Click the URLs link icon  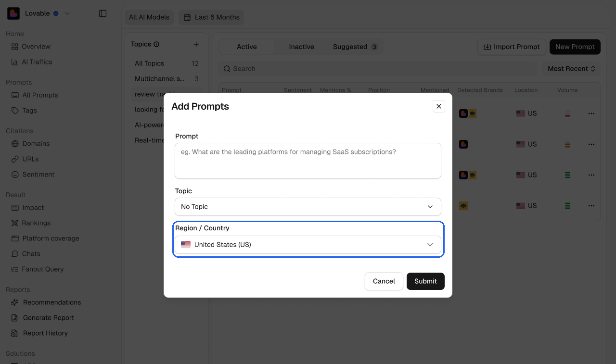click(x=15, y=159)
